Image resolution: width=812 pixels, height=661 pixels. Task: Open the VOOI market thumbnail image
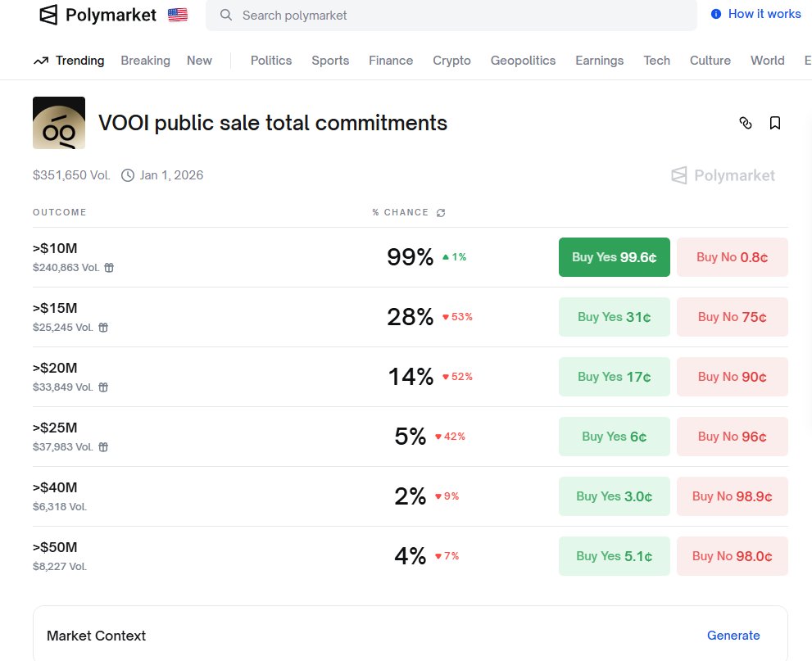point(59,123)
